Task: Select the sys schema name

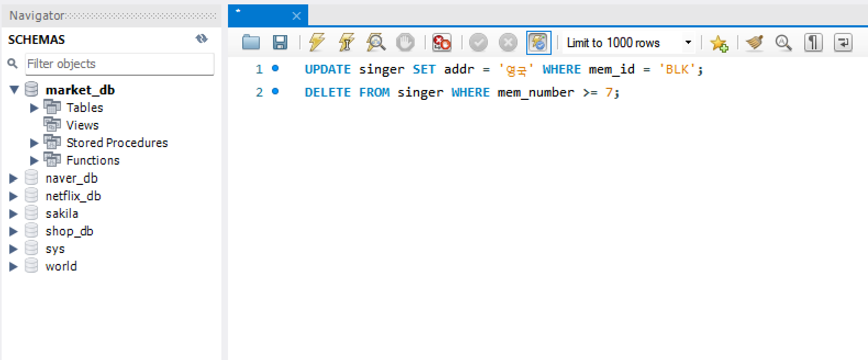Action: click(55, 249)
